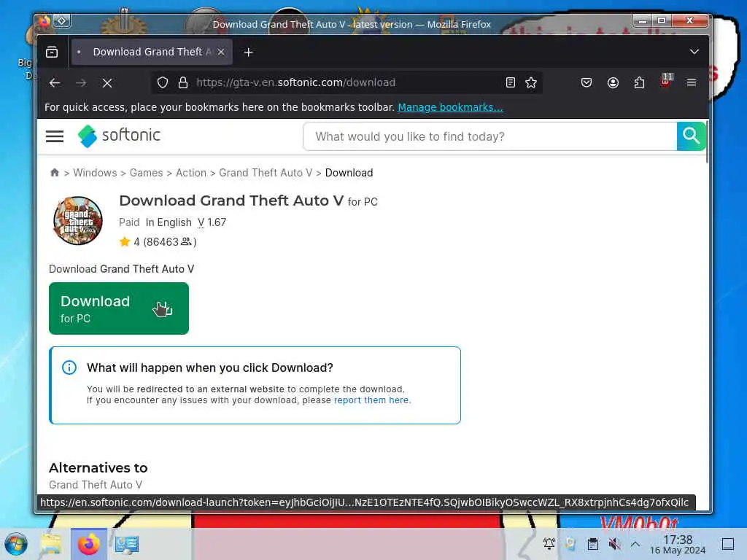747x560 pixels.
Task: Click the clipboard tray icon
Action: [592, 544]
